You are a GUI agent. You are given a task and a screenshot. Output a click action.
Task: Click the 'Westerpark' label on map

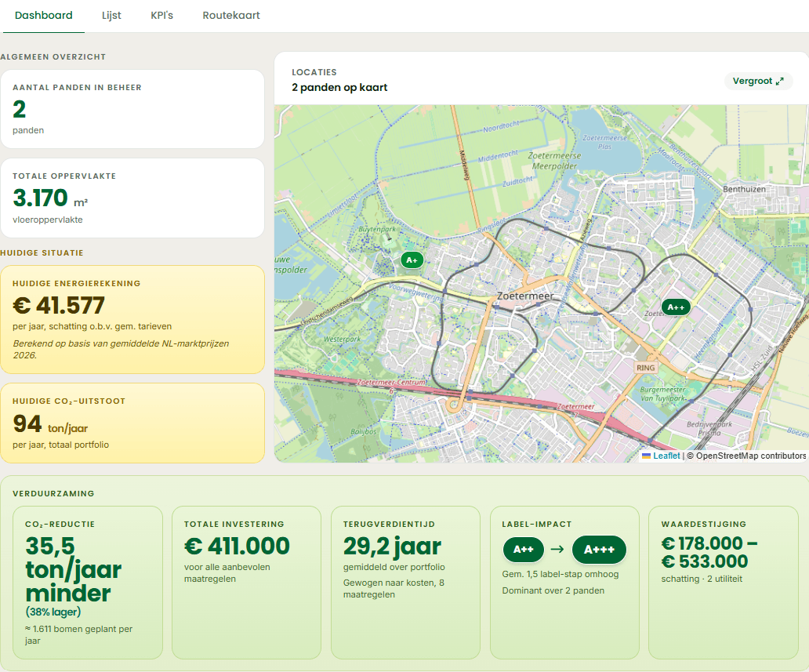(x=342, y=339)
